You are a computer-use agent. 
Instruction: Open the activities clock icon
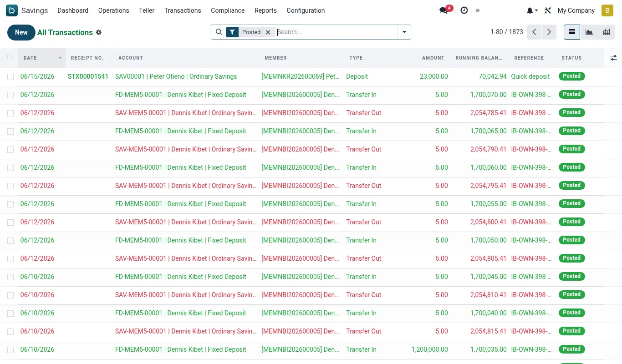(x=464, y=10)
